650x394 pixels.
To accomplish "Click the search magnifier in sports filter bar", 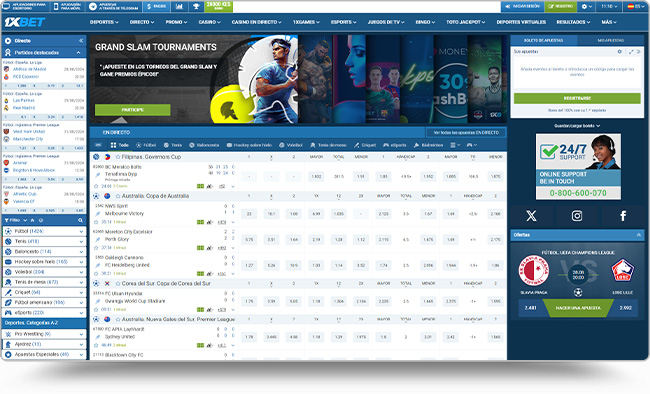I will [x=80, y=220].
